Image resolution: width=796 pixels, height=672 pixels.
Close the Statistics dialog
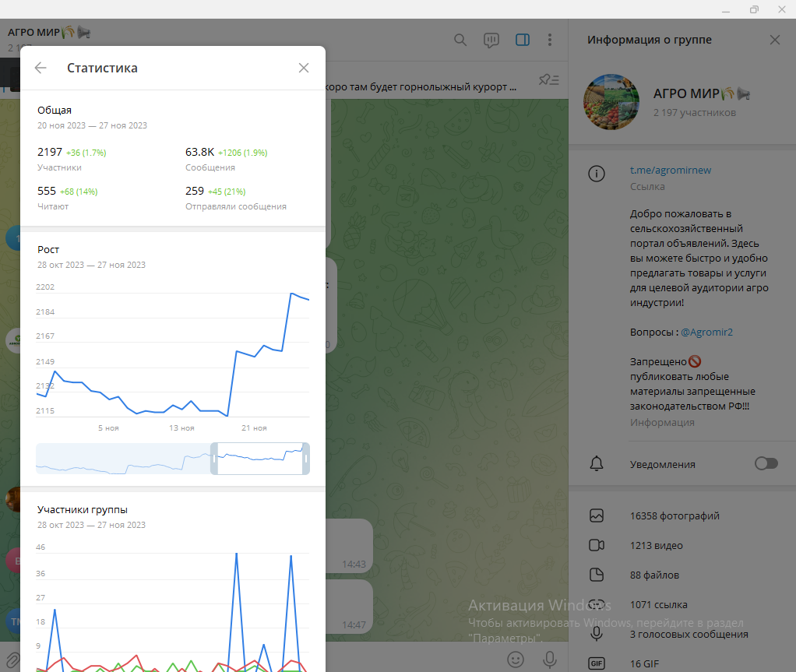[x=304, y=68]
